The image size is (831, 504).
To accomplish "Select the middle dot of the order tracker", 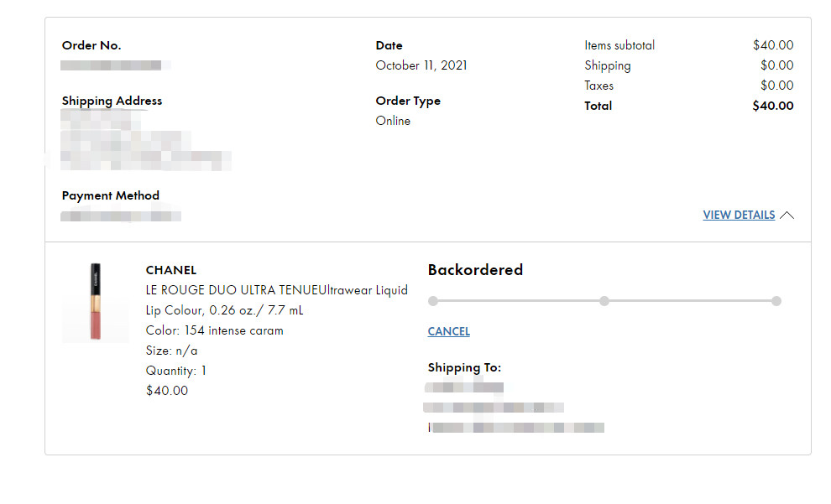I will coord(604,301).
